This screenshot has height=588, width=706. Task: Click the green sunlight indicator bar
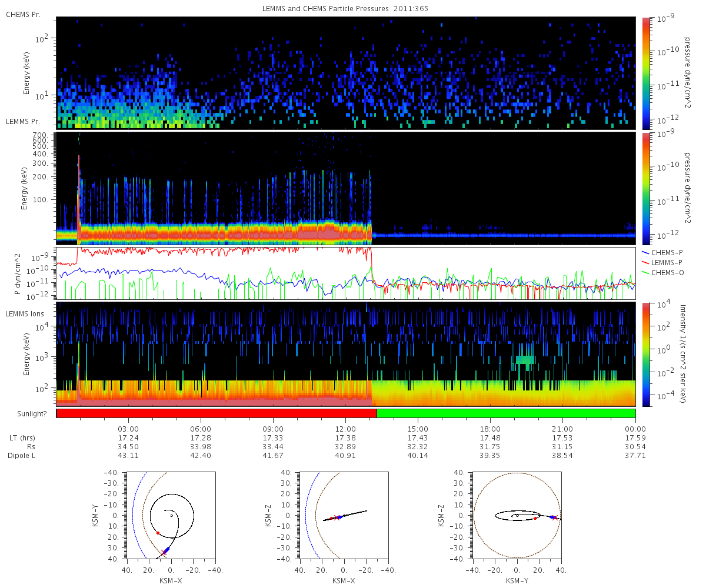pos(506,413)
